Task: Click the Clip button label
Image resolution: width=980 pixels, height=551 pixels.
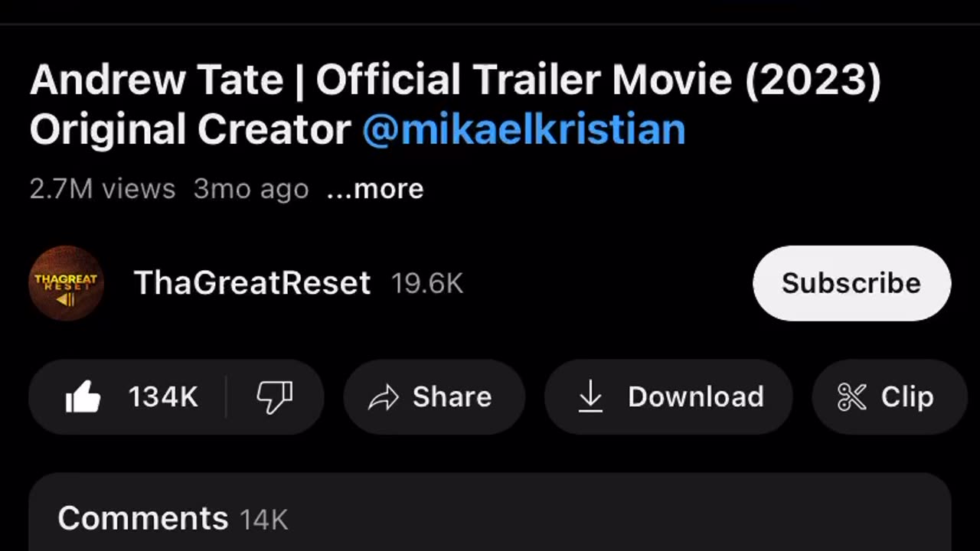Action: point(907,397)
